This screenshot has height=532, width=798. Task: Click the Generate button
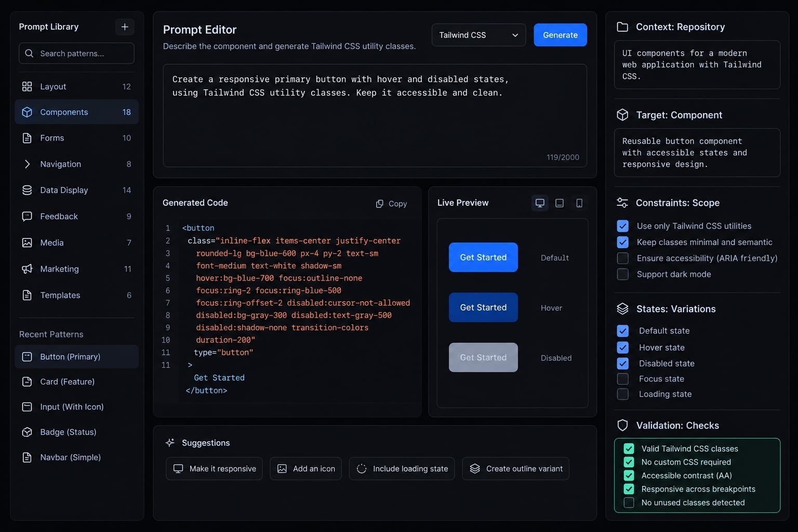point(560,35)
